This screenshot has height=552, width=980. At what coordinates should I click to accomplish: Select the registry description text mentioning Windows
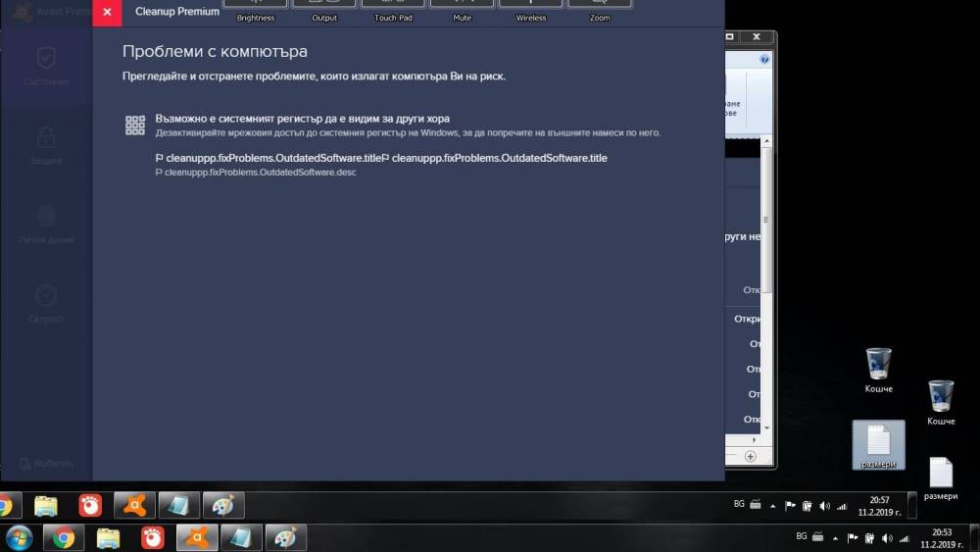click(408, 132)
